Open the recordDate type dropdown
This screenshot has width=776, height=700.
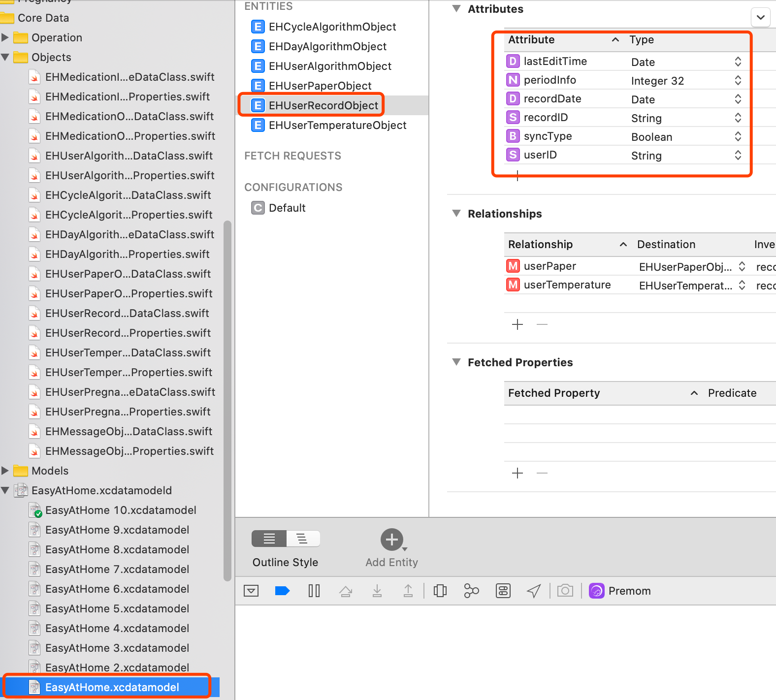(738, 99)
